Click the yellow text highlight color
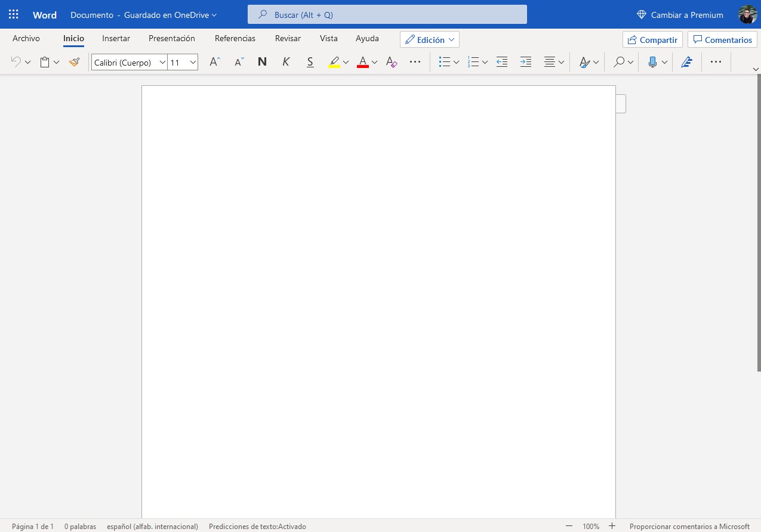 click(x=334, y=62)
